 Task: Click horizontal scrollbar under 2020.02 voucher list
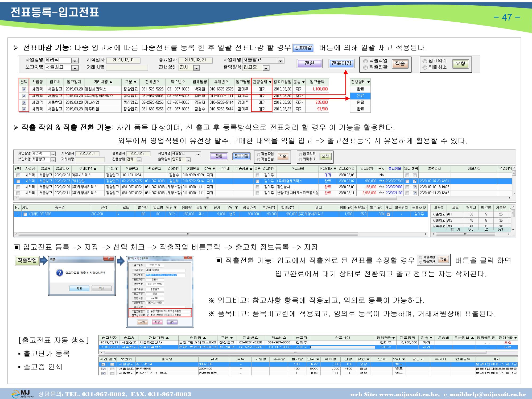coord(208,198)
